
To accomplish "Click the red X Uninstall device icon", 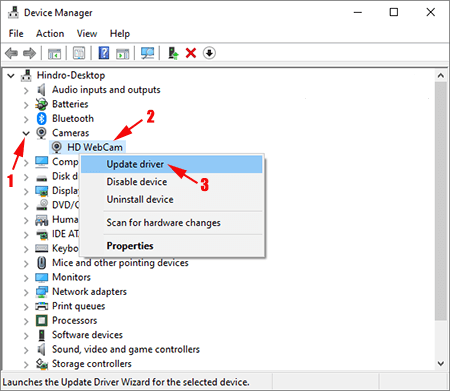I will point(191,53).
